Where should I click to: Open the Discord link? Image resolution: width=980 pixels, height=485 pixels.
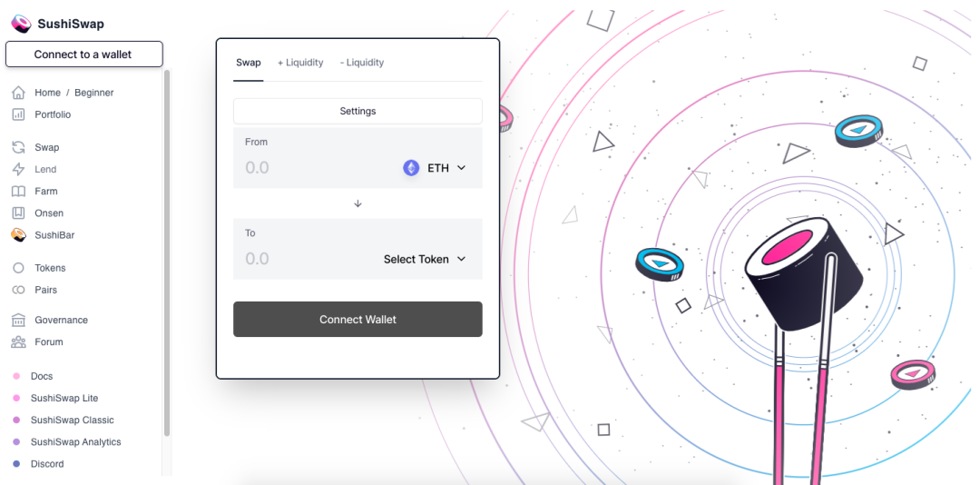(x=47, y=464)
